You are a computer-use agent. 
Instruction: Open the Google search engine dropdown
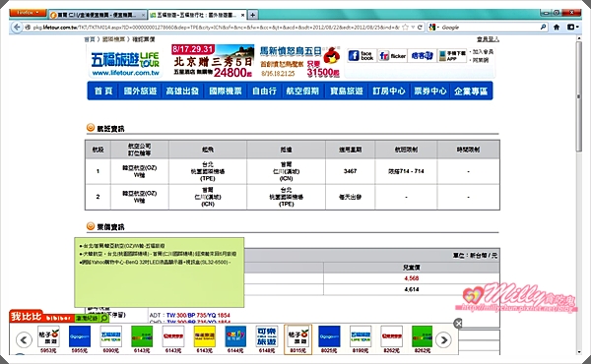tap(433, 28)
